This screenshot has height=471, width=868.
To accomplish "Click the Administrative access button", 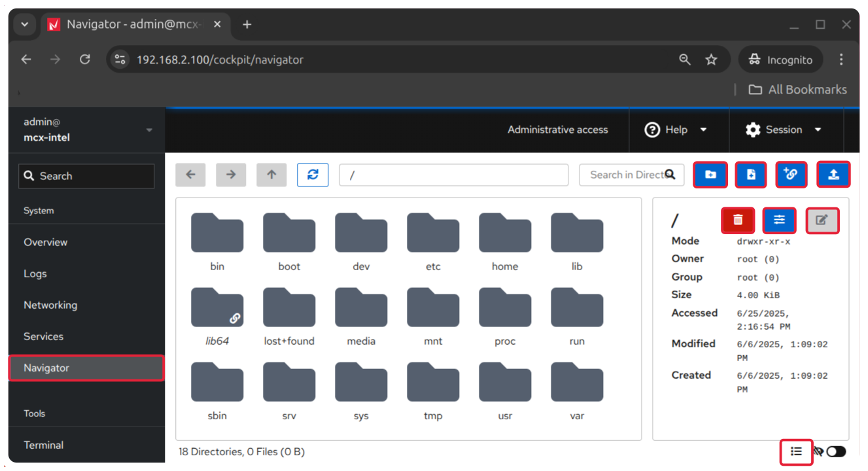I will click(557, 130).
